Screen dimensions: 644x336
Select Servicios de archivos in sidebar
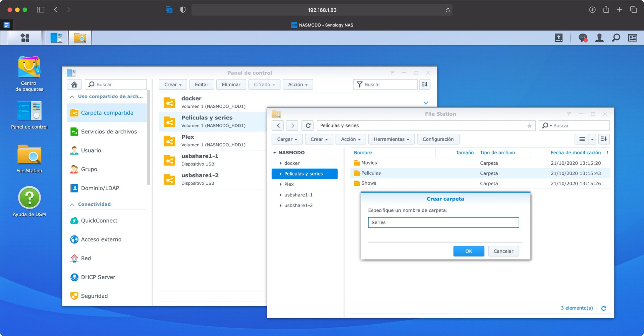point(109,132)
